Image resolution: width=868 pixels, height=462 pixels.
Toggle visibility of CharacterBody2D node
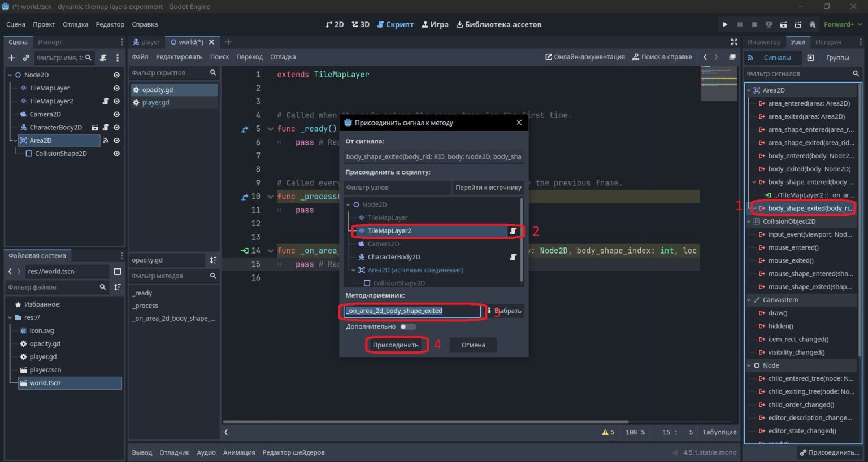point(116,128)
